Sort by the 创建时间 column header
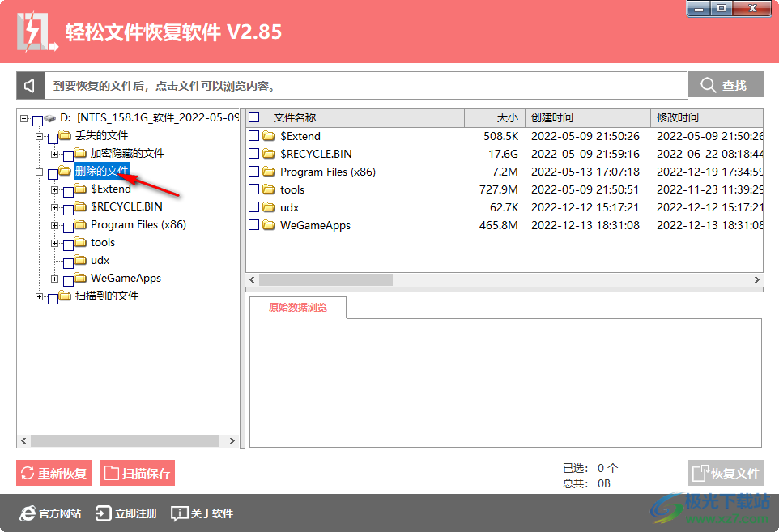779x532 pixels. click(588, 117)
